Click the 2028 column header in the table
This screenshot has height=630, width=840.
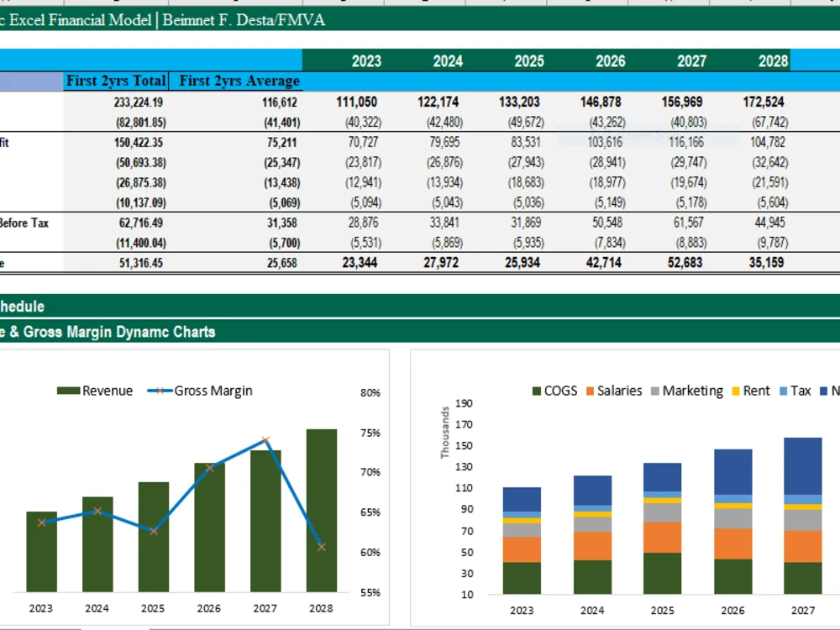click(774, 60)
